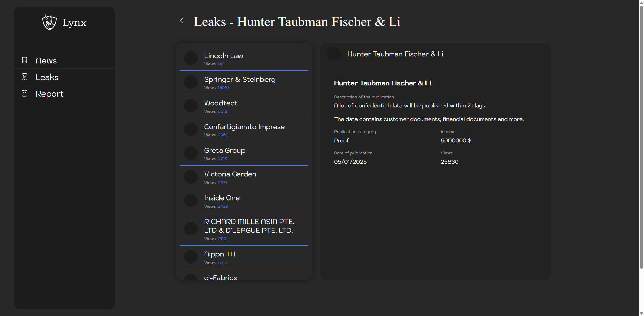
Task: Click the round avatar beside Nippn TH
Action: 191,257
